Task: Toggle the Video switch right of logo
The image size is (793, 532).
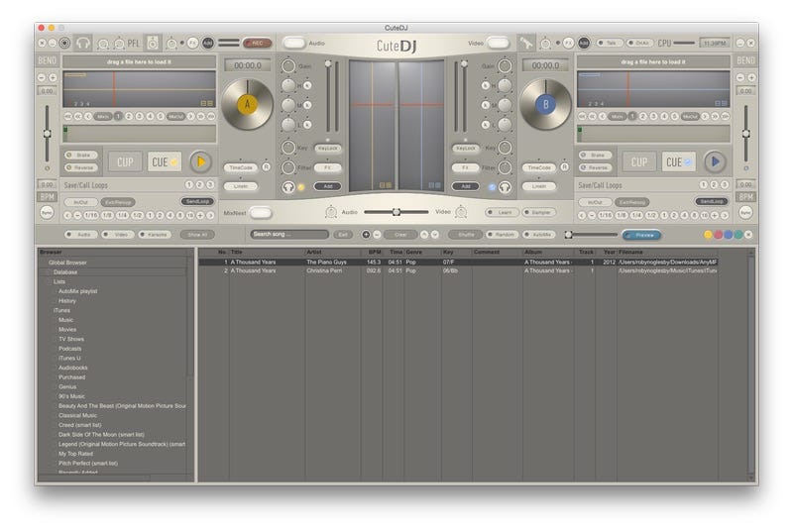Action: coord(498,43)
